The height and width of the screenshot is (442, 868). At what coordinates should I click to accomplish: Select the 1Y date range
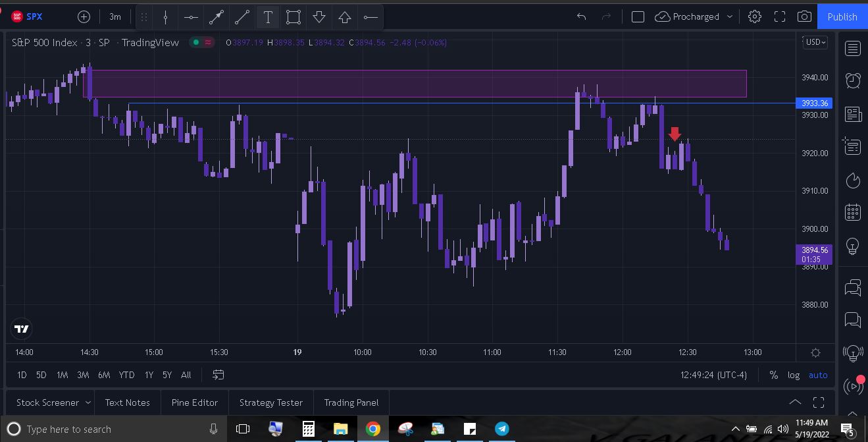149,375
